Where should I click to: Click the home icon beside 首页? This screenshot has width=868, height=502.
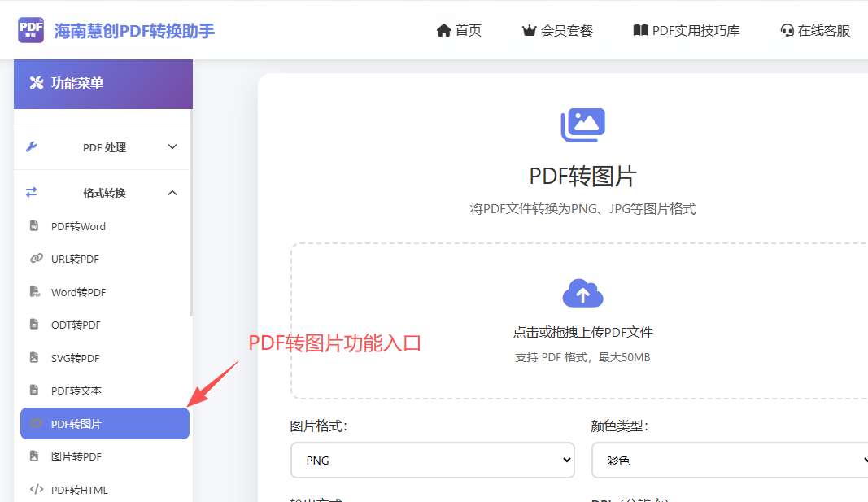443,30
